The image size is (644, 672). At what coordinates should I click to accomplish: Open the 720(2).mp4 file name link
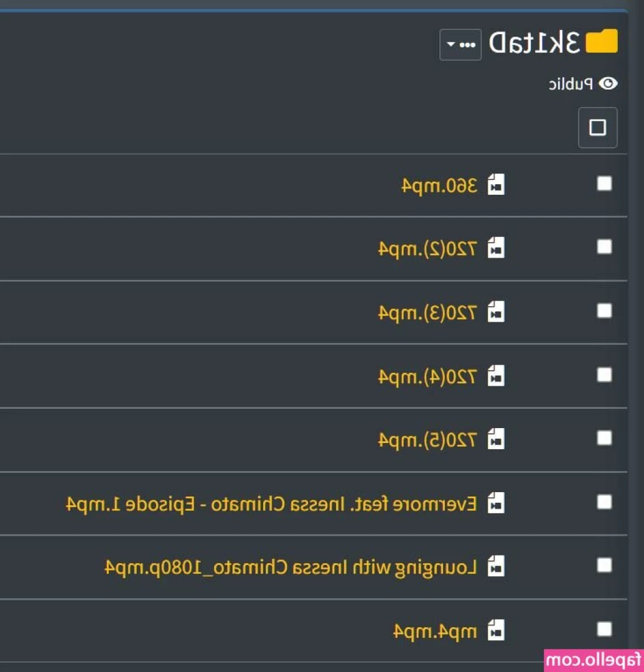coord(427,249)
